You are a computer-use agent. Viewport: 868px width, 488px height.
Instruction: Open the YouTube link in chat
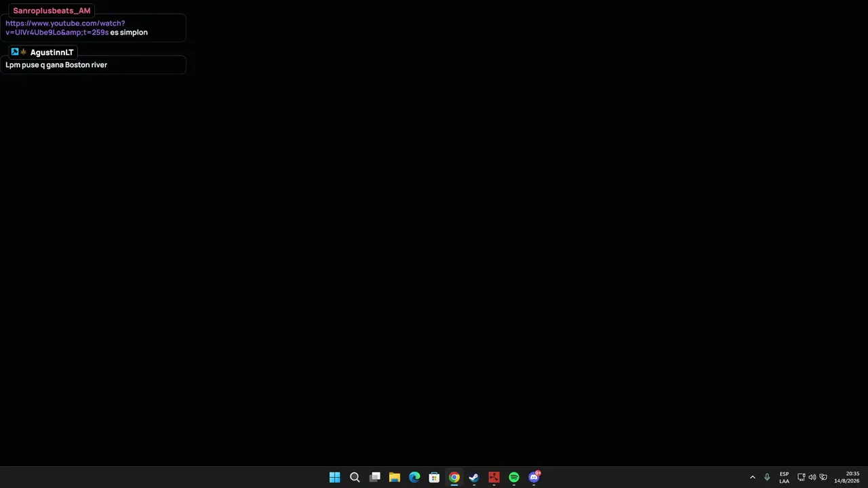pos(65,28)
